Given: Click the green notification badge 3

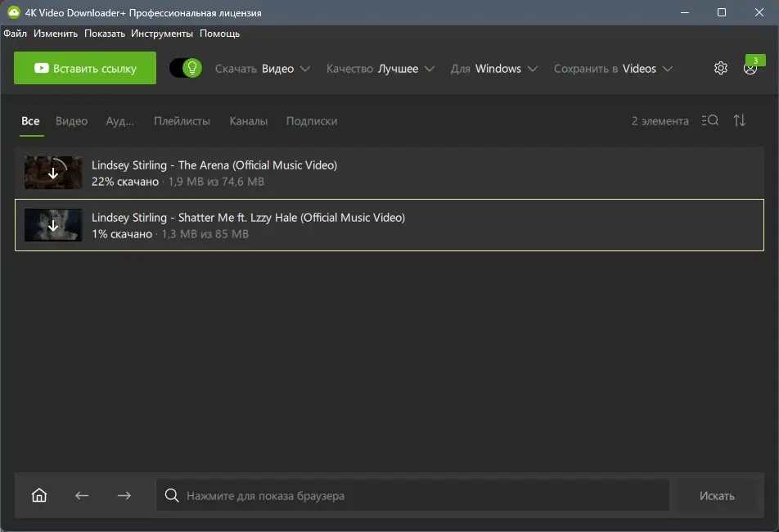Looking at the screenshot, I should [755, 60].
